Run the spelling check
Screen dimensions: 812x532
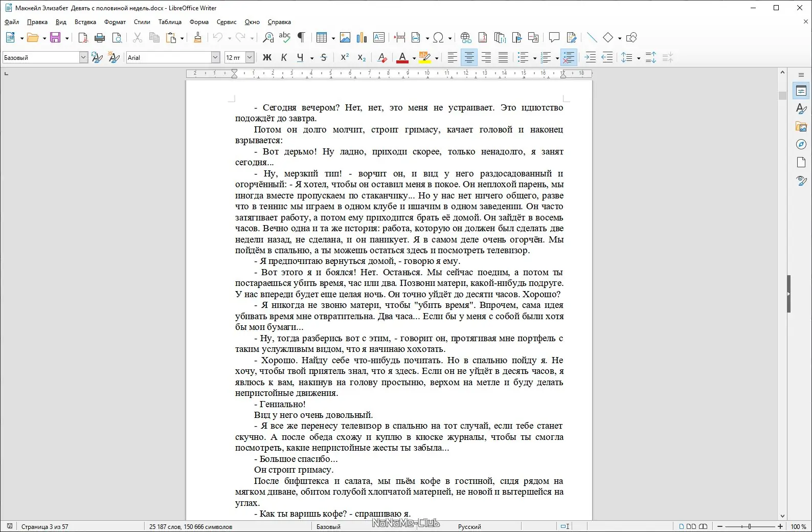point(285,37)
